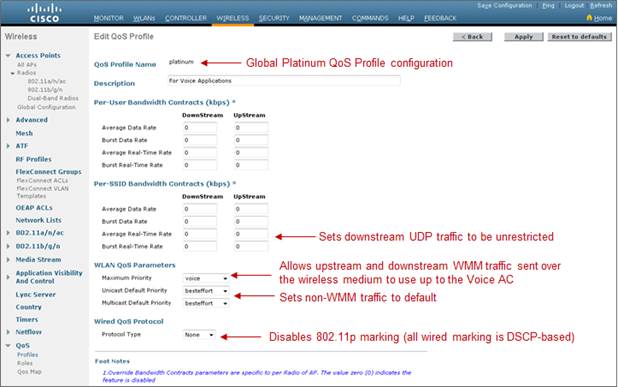Click the Refresh link

click(x=601, y=6)
